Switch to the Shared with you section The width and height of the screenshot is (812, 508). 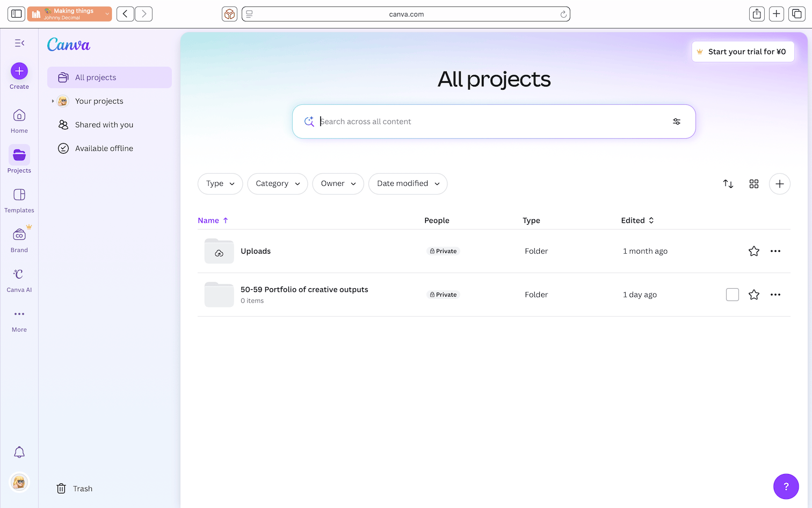104,125
